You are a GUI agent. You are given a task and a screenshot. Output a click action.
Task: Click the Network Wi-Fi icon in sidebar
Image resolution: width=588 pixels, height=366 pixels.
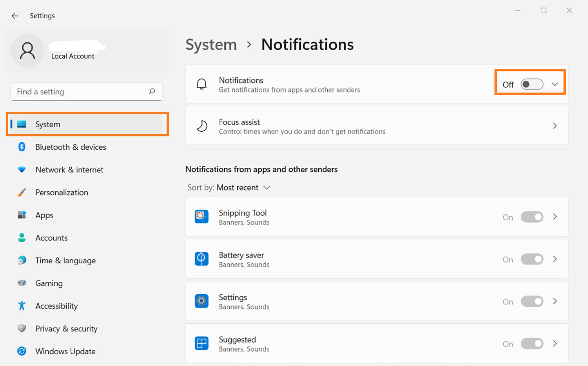click(x=22, y=170)
